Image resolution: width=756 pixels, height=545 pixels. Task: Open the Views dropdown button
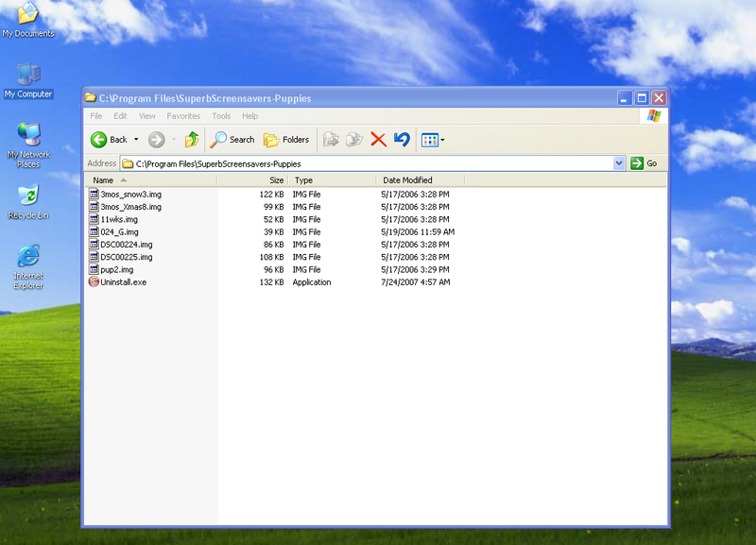coord(433,140)
